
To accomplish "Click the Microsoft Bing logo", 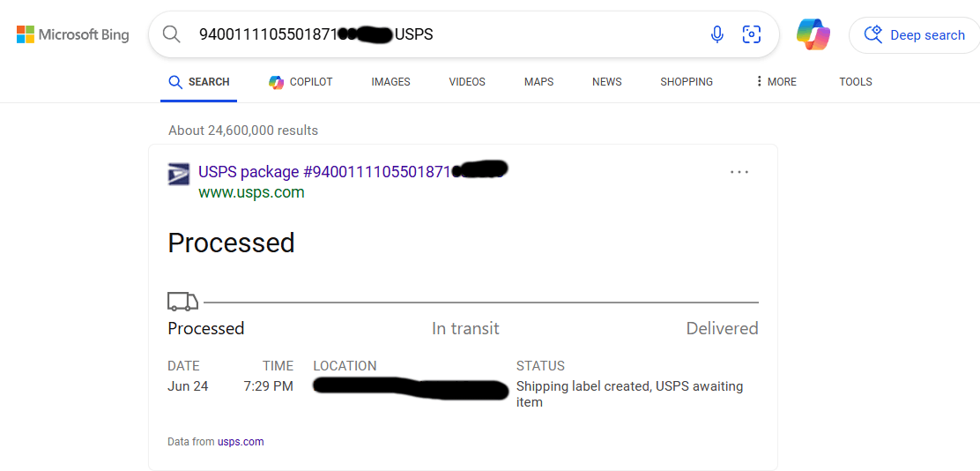I will [72, 34].
